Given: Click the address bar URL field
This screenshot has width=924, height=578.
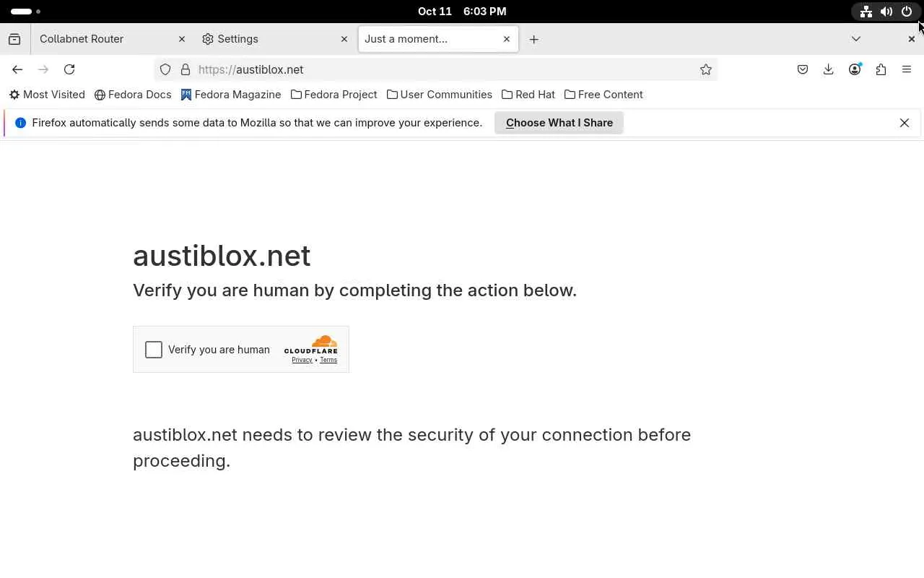Looking at the screenshot, I should pyautogui.click(x=433, y=69).
